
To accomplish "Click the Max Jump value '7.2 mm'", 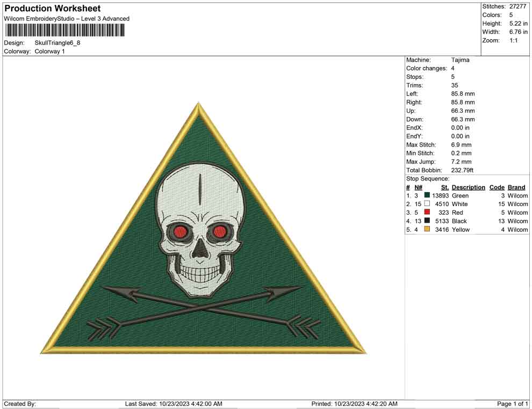I will click(461, 162).
